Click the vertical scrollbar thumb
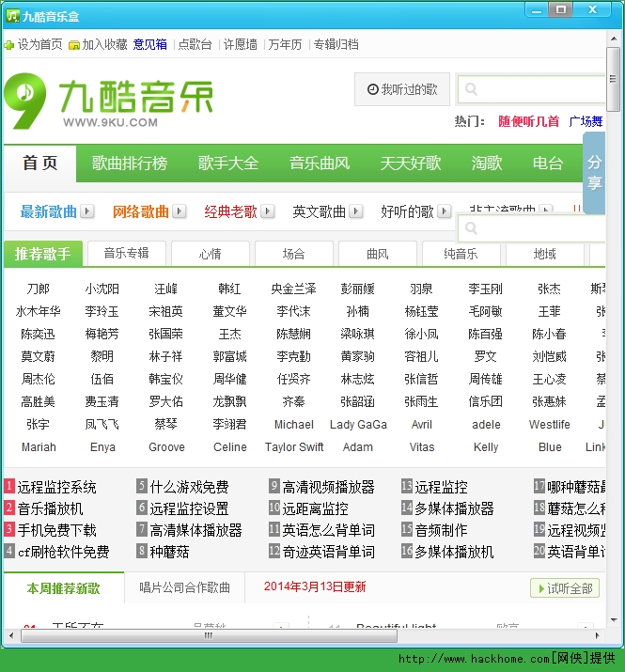 click(x=614, y=79)
